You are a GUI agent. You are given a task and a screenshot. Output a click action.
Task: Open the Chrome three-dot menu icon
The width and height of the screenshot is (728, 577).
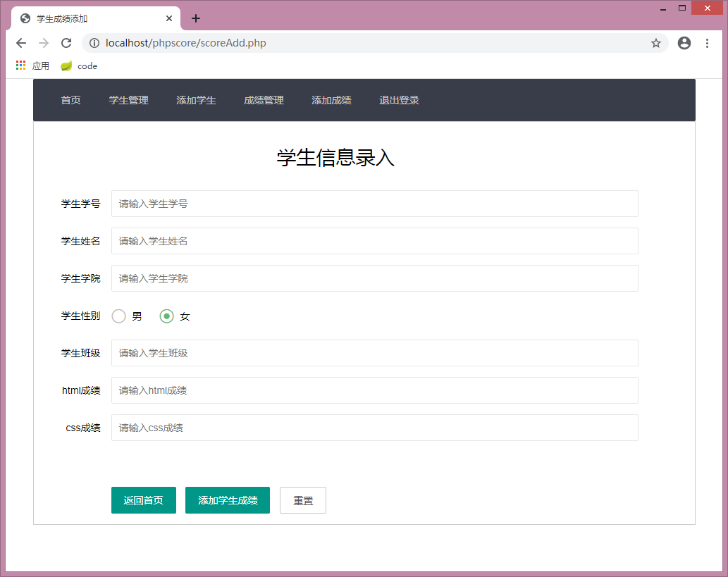click(707, 43)
